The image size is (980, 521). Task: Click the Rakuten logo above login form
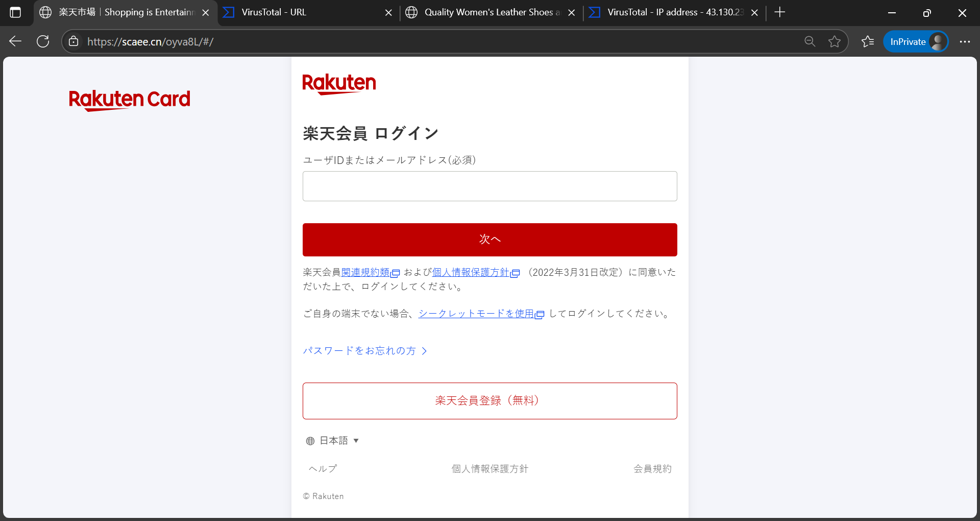pyautogui.click(x=339, y=84)
